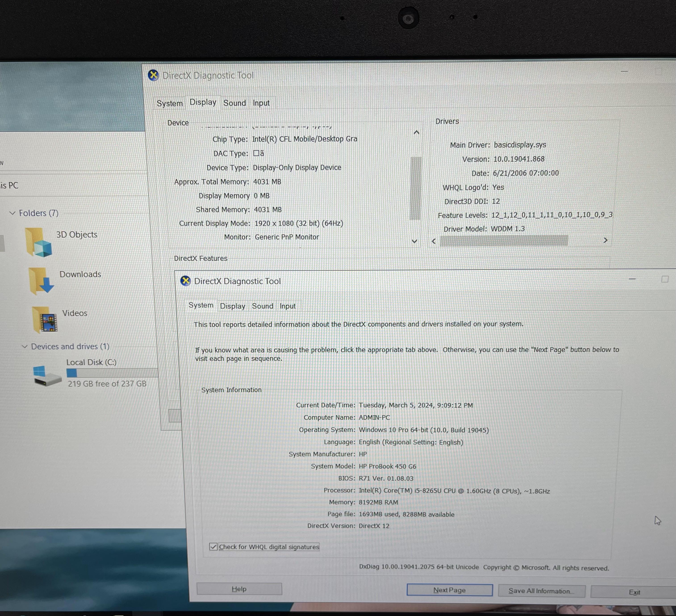This screenshot has width=676, height=616.
Task: Maximize the front DirectX Diagnostic Tool window
Action: (x=665, y=279)
